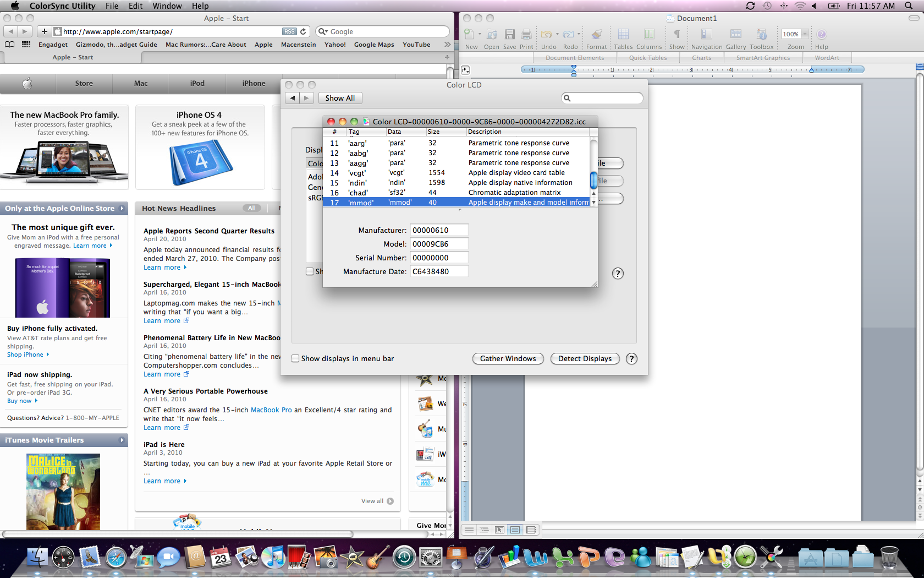
Task: Open the New document dropdown arrow
Action: 480,34
